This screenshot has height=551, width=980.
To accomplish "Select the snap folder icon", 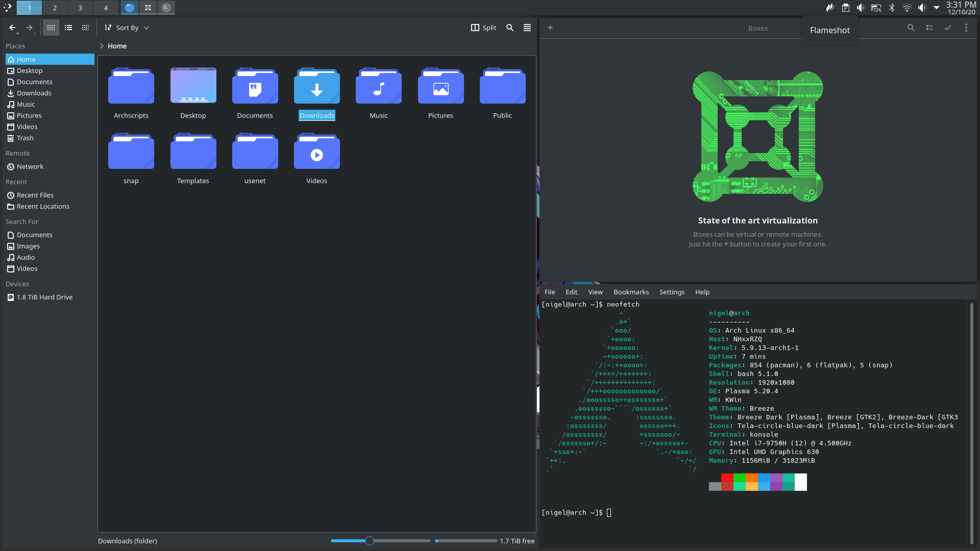I will [131, 151].
